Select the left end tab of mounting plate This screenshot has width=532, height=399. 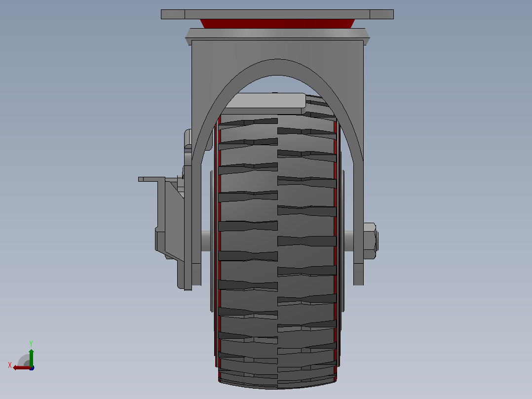(x=173, y=14)
